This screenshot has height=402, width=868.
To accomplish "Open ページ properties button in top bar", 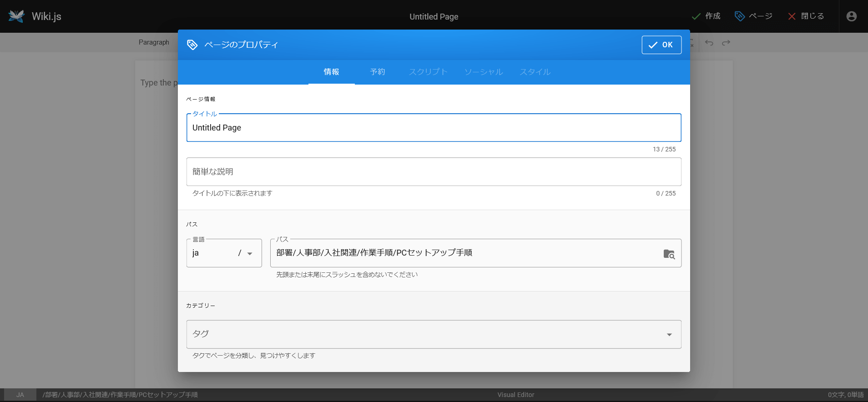I will click(x=753, y=16).
